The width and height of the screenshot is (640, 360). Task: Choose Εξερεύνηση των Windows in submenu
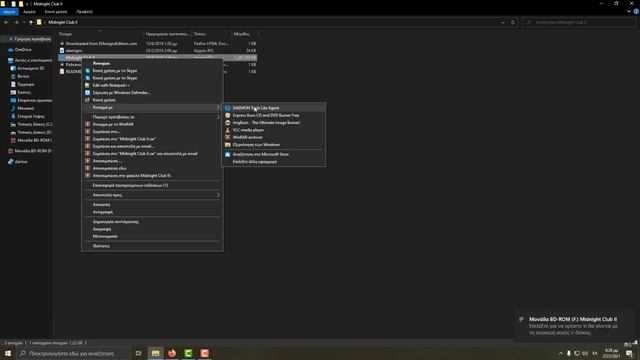273,144
